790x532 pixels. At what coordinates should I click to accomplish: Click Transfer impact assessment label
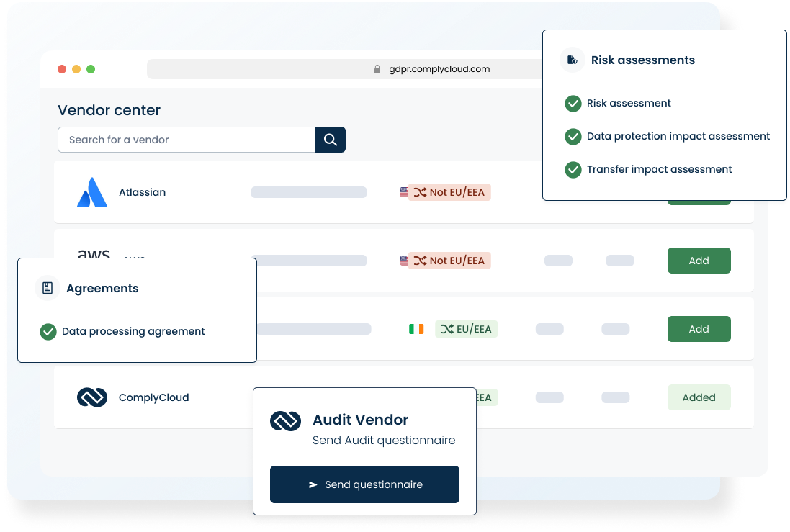tap(659, 170)
